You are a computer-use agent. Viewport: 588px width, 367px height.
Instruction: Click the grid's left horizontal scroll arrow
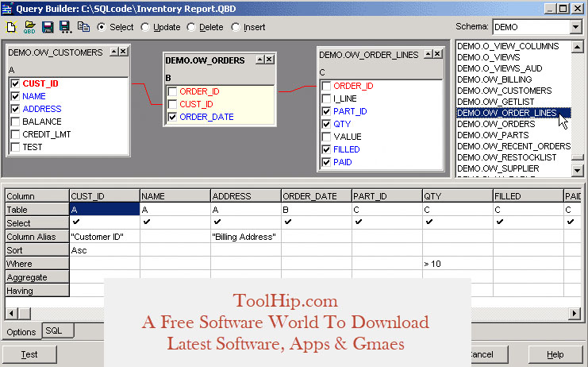tap(11, 313)
